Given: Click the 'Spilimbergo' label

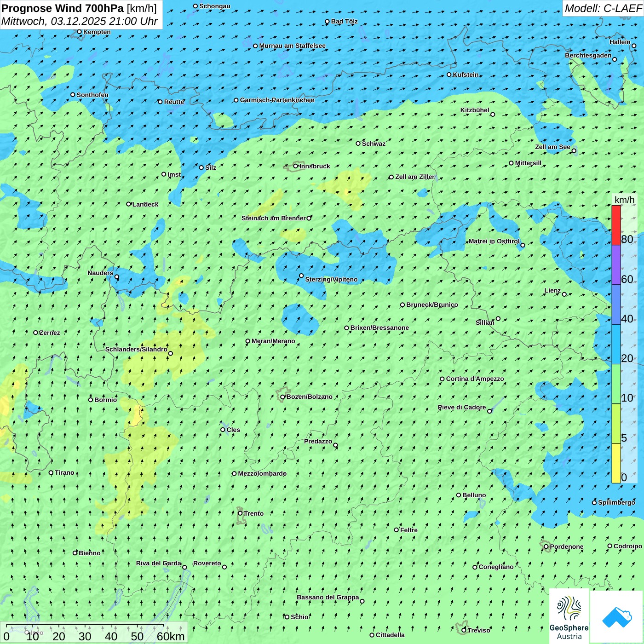Looking at the screenshot, I should tap(616, 502).
